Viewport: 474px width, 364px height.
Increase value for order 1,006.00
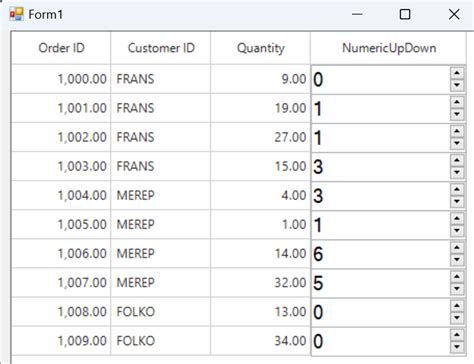click(457, 248)
